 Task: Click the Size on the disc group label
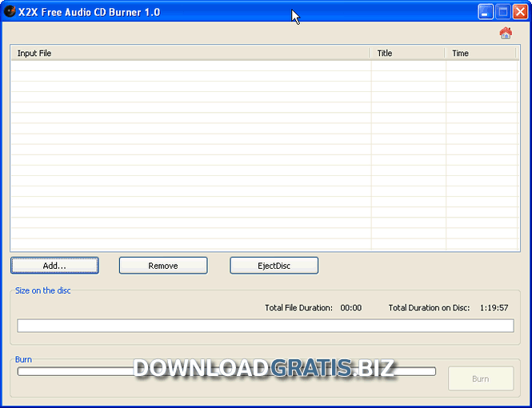pyautogui.click(x=42, y=290)
